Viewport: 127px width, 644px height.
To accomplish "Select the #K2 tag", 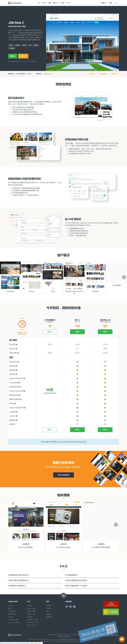I will coord(30,45).
